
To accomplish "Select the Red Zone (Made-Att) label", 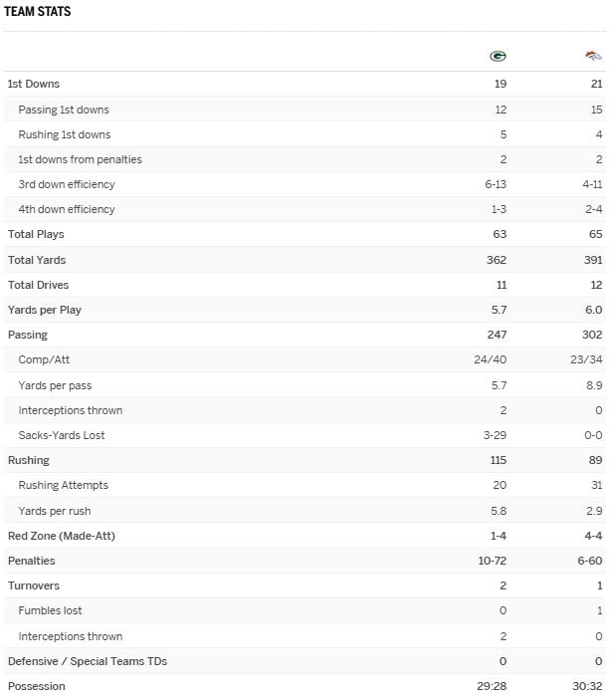I will [x=61, y=536].
